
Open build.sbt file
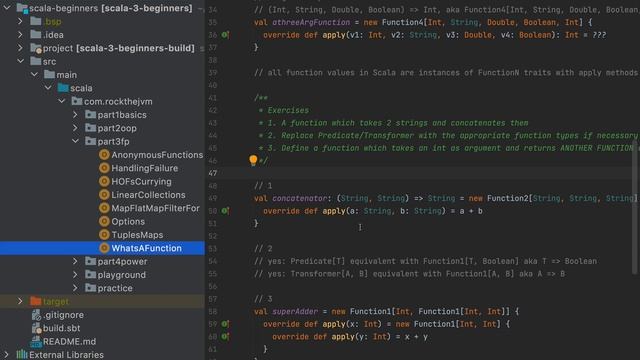click(x=62, y=328)
